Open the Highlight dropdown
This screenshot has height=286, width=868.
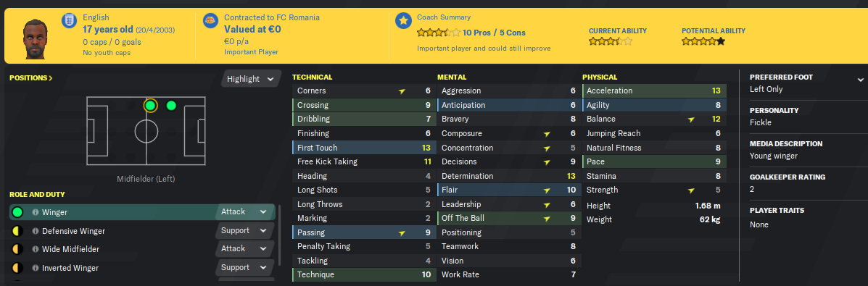click(x=249, y=79)
